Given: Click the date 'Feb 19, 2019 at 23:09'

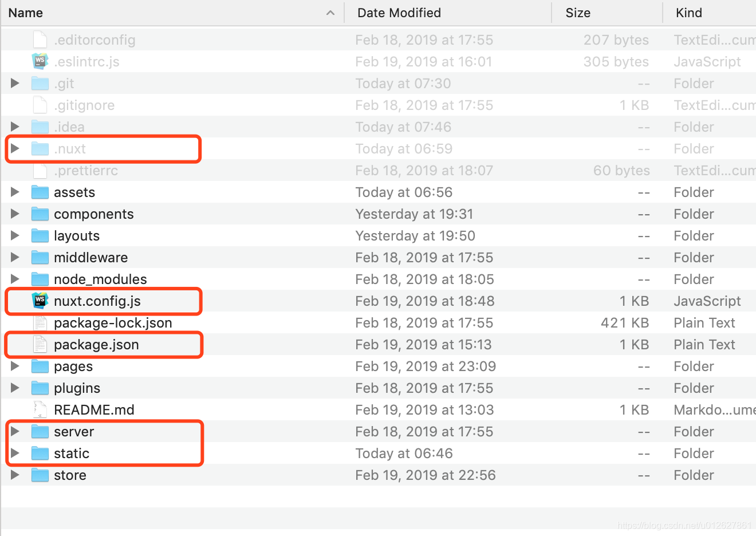Looking at the screenshot, I should pos(426,366).
